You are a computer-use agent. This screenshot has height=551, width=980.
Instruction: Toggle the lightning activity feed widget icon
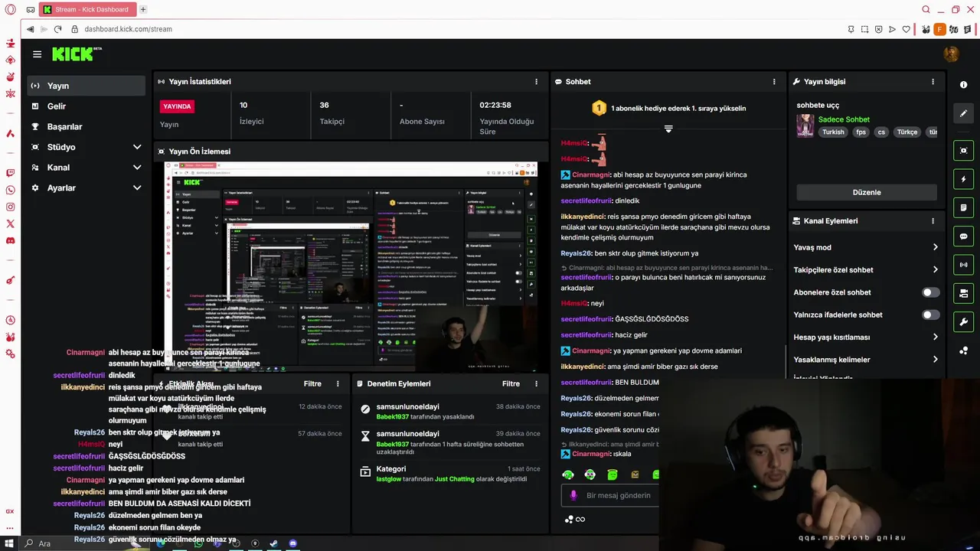click(964, 179)
